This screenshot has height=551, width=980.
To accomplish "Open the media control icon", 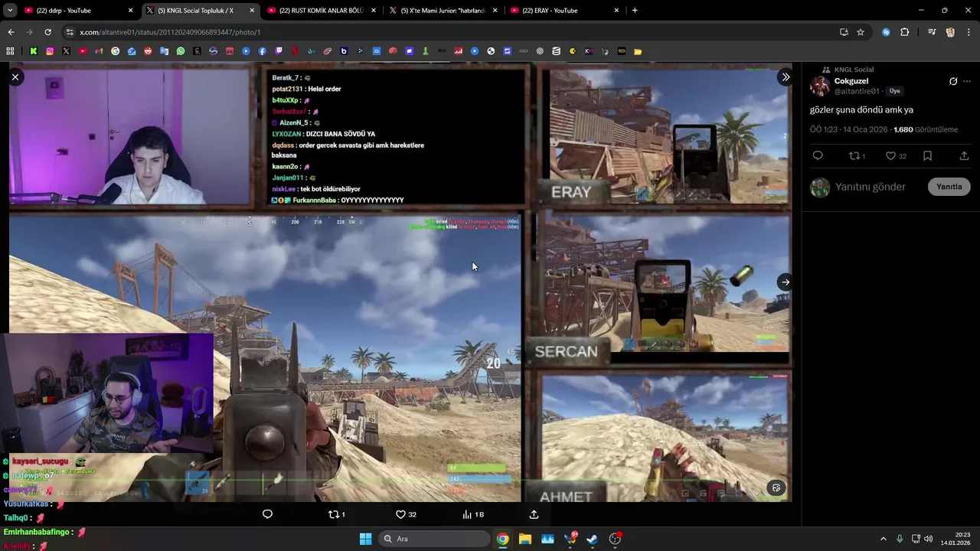I will (932, 32).
